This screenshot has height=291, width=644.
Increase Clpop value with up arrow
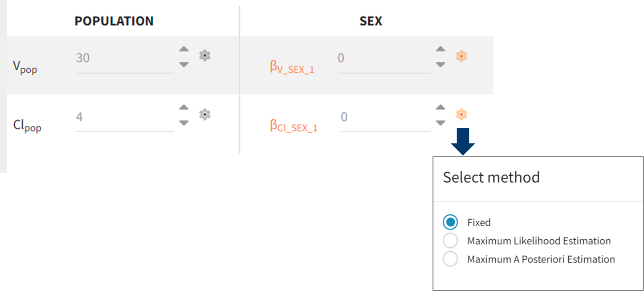pos(184,107)
